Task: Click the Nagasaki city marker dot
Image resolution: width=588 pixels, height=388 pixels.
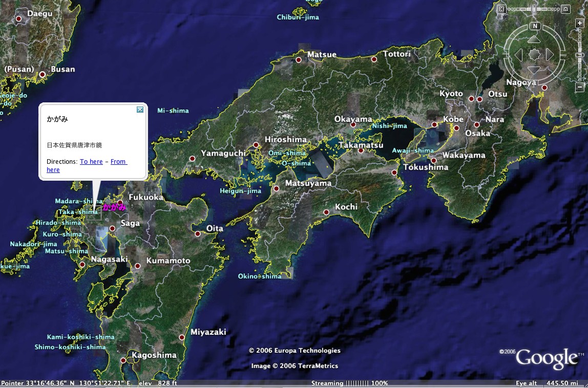Action: [82, 265]
